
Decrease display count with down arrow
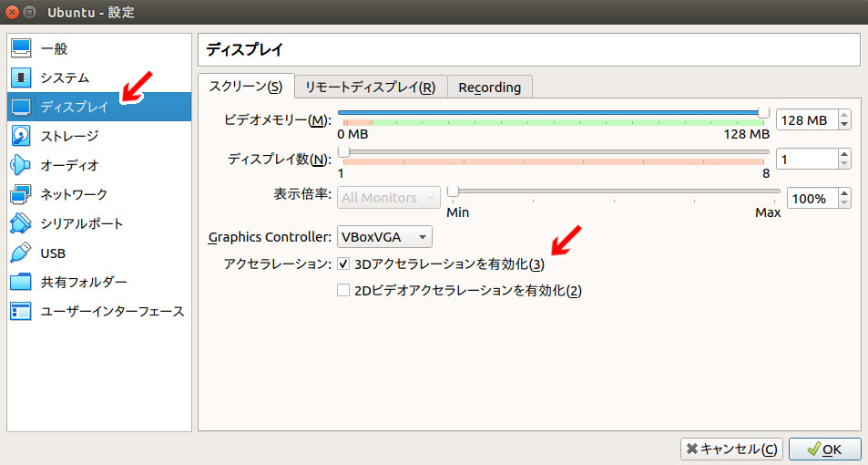tap(844, 164)
